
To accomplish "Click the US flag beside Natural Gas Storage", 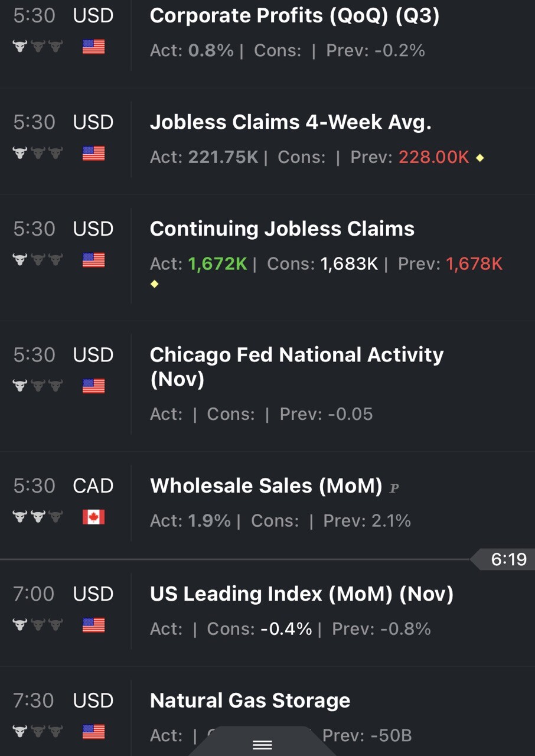I will pyautogui.click(x=93, y=732).
